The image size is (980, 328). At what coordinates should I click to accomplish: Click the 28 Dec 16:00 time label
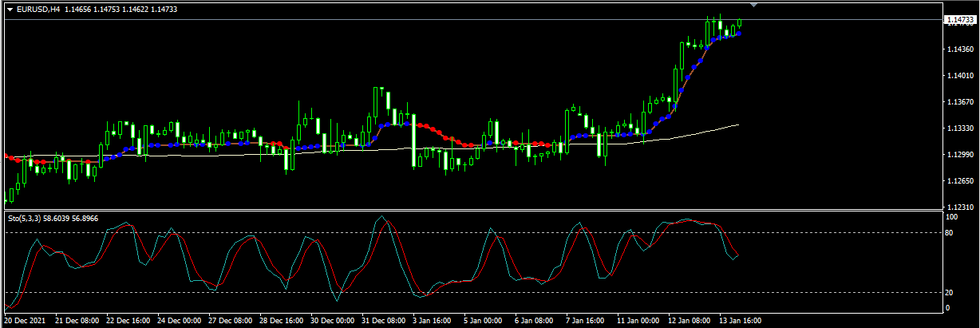pos(282,321)
